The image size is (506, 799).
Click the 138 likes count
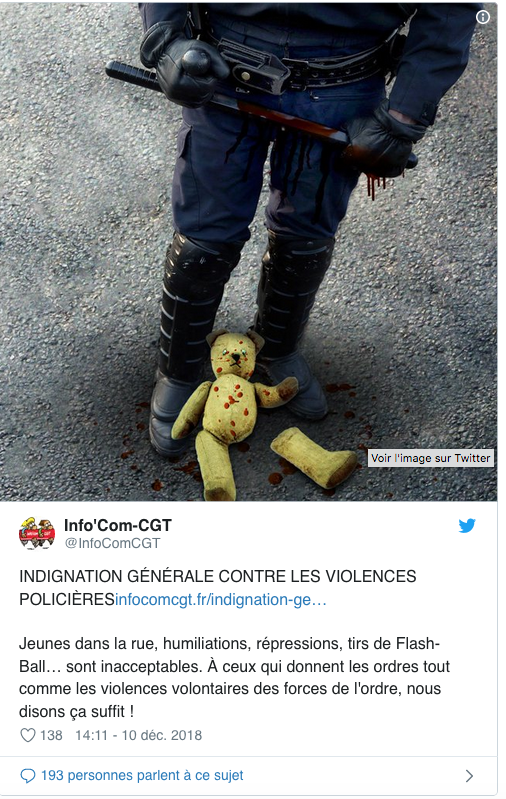click(x=51, y=735)
